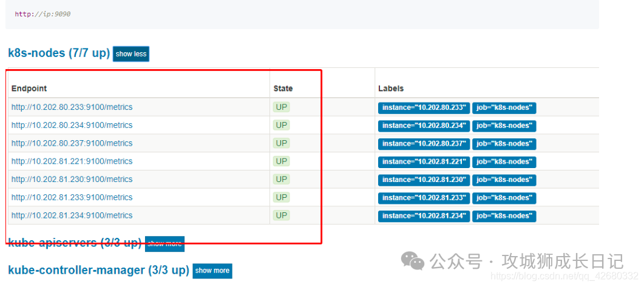Open endpoint http://10.202.80.234:9100/metrics
Image resolution: width=644 pixels, height=287 pixels.
point(72,125)
